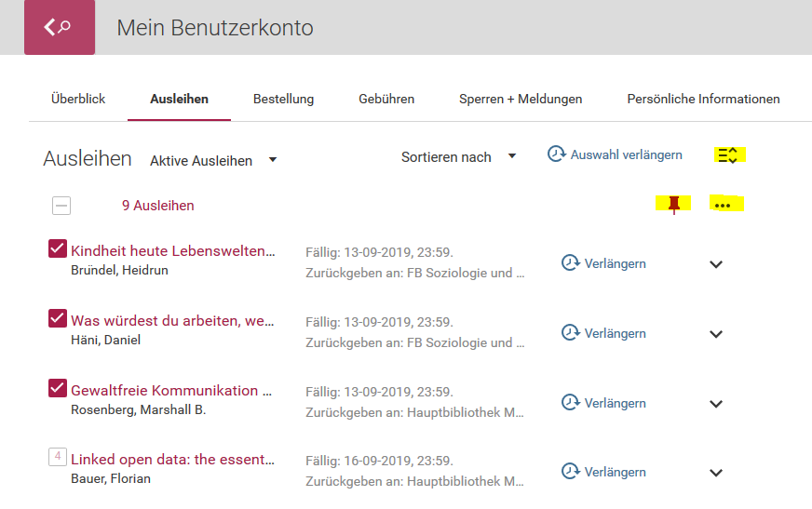Screen dimensions: 812x509
Task: Go to the Gebühren tab
Action: [x=386, y=99]
